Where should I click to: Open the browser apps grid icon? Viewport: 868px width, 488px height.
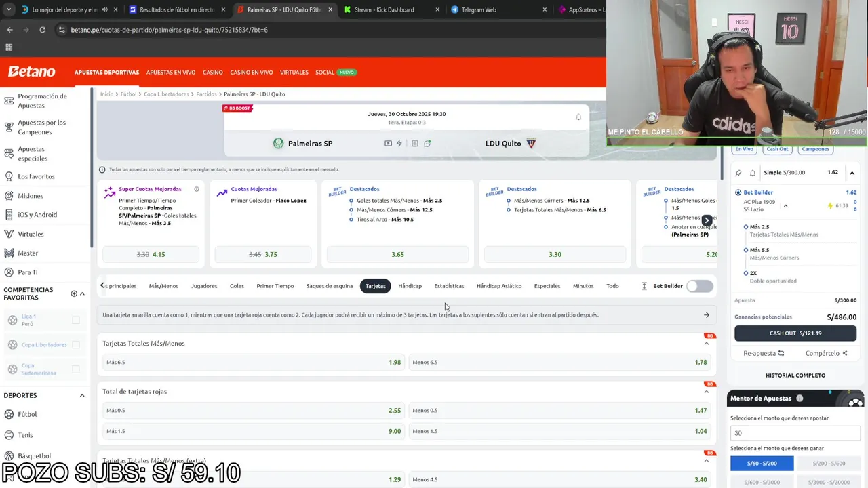[9, 47]
